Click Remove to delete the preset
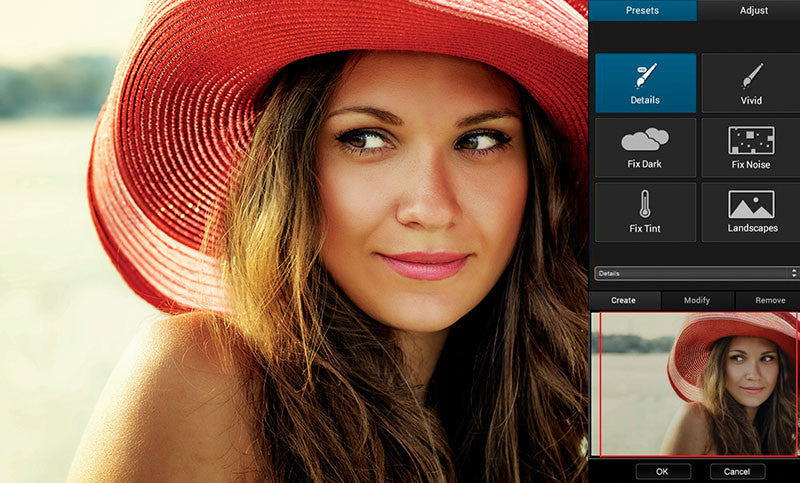 tap(769, 300)
